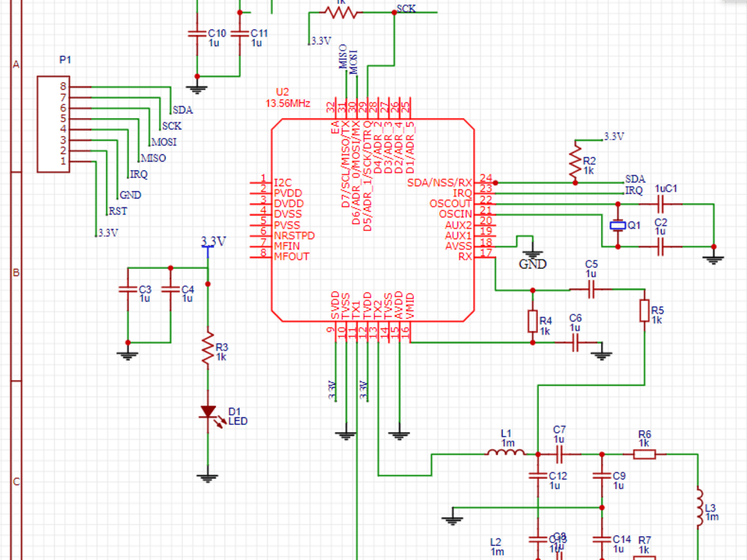Select the P1 connector header body
747x560 pixels.
53,124
